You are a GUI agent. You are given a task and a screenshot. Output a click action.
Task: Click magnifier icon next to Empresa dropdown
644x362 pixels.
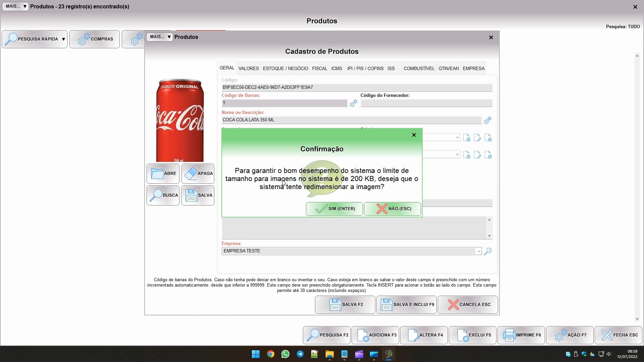tap(488, 251)
